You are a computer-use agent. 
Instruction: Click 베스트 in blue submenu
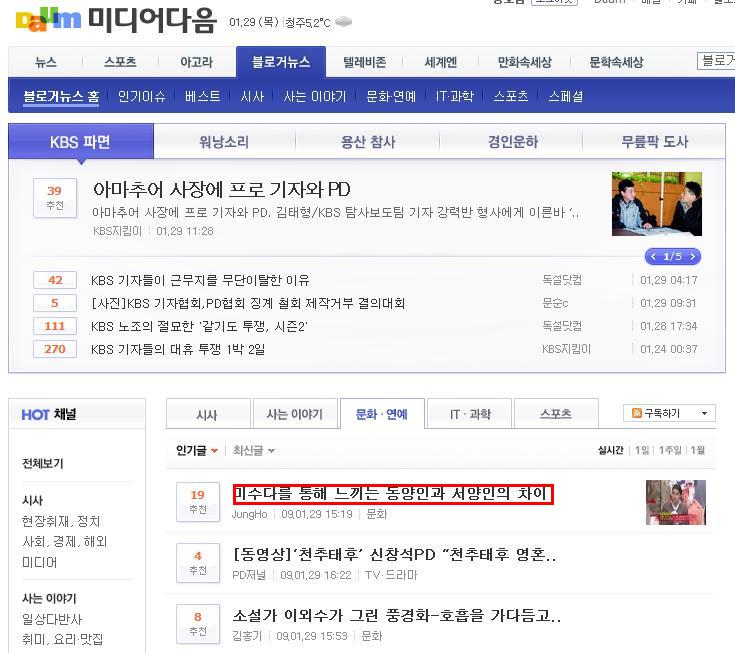click(202, 97)
